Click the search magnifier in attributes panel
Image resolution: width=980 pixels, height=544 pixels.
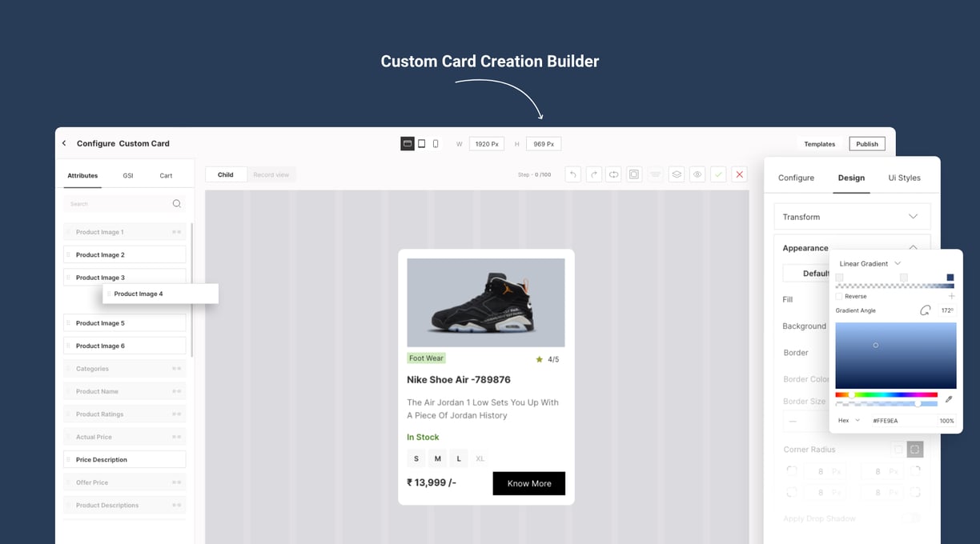pos(177,204)
